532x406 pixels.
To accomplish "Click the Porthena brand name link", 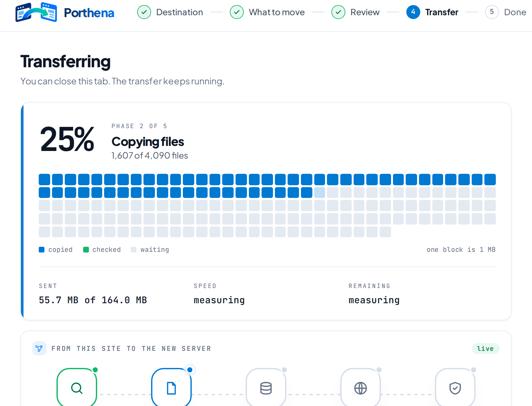I will click(89, 13).
